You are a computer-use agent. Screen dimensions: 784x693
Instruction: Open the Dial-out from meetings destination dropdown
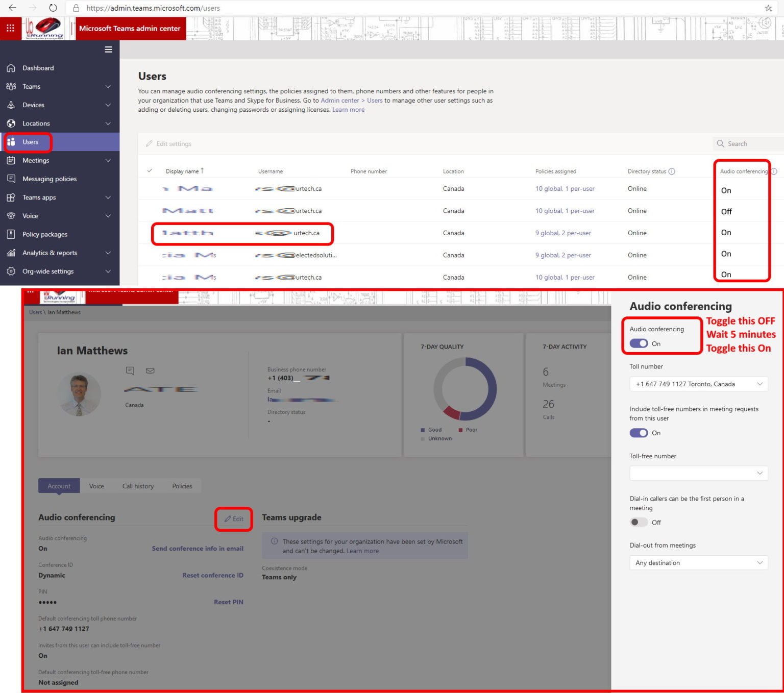(698, 562)
